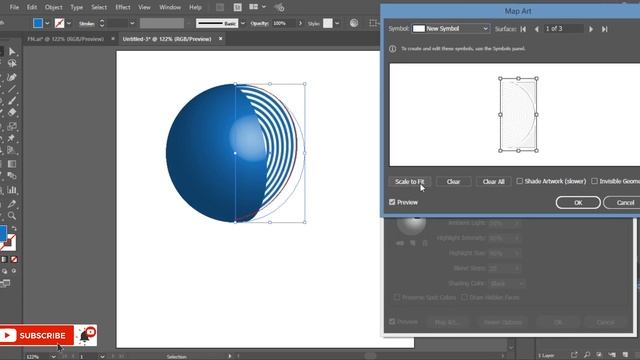Image resolution: width=640 pixels, height=360 pixels.
Task: Select the Lasso tool
Action: tap(12, 63)
